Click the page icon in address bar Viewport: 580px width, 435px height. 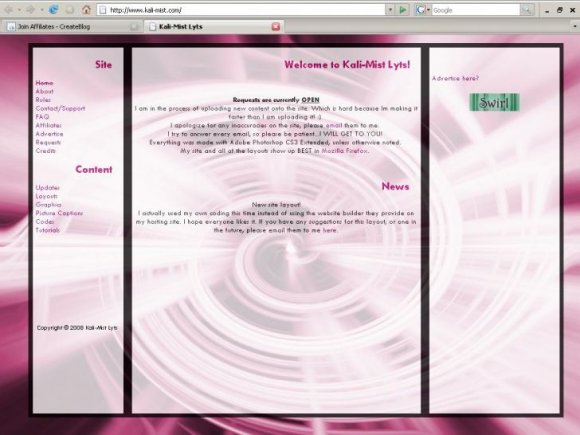pyautogui.click(x=103, y=10)
